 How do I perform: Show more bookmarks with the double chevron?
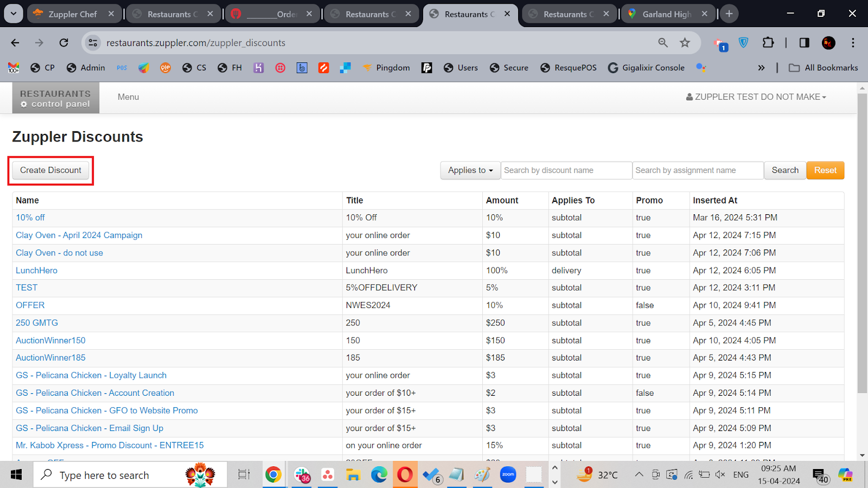(761, 68)
